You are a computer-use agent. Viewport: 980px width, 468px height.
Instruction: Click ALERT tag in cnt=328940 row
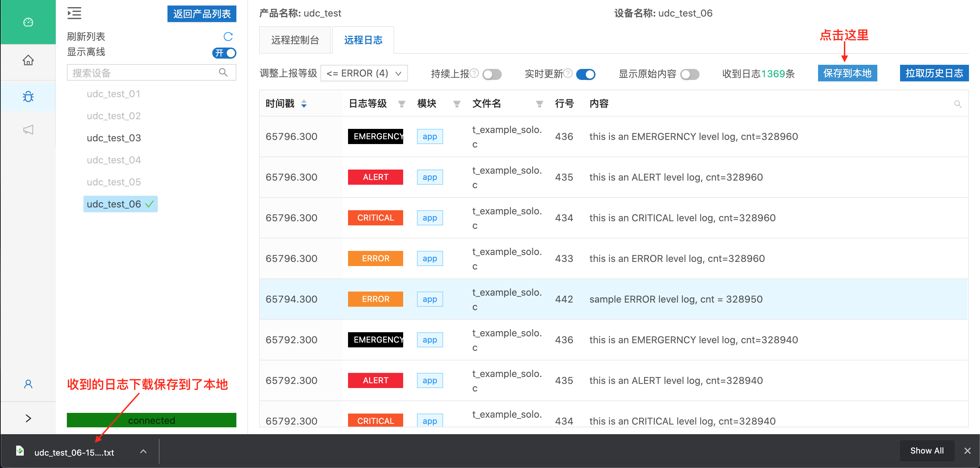click(x=376, y=380)
